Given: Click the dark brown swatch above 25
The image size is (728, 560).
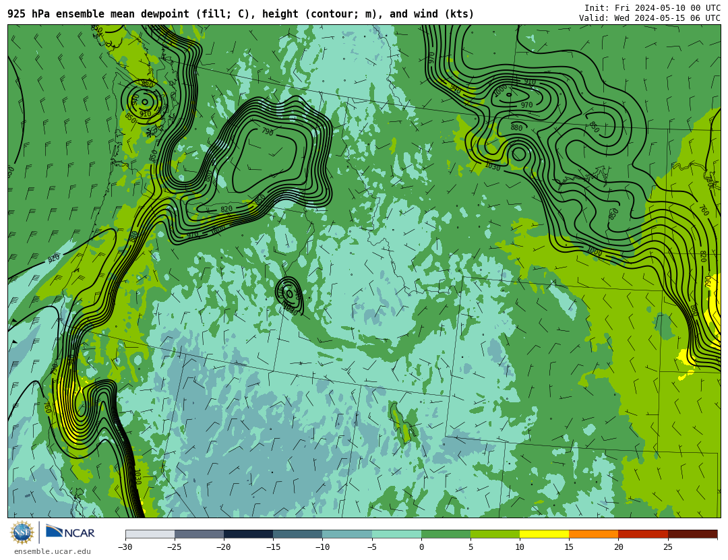Looking at the screenshot, I should pyautogui.click(x=693, y=534).
